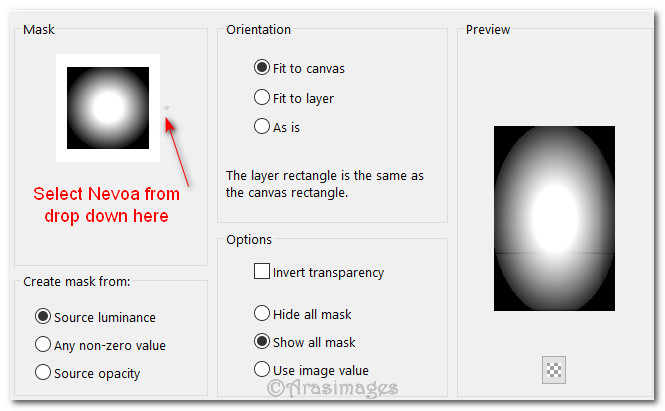665x411 pixels.
Task: Choose Any non-zero value option
Action: [x=43, y=345]
